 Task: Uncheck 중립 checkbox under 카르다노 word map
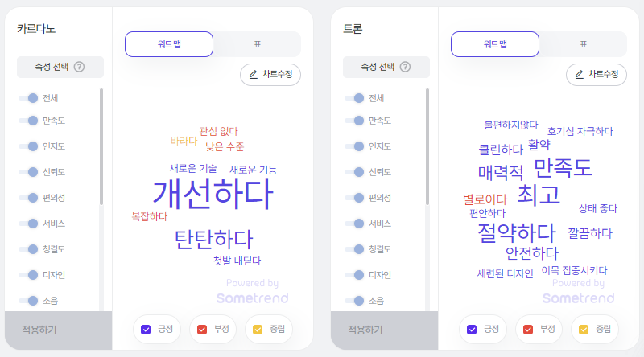258,330
